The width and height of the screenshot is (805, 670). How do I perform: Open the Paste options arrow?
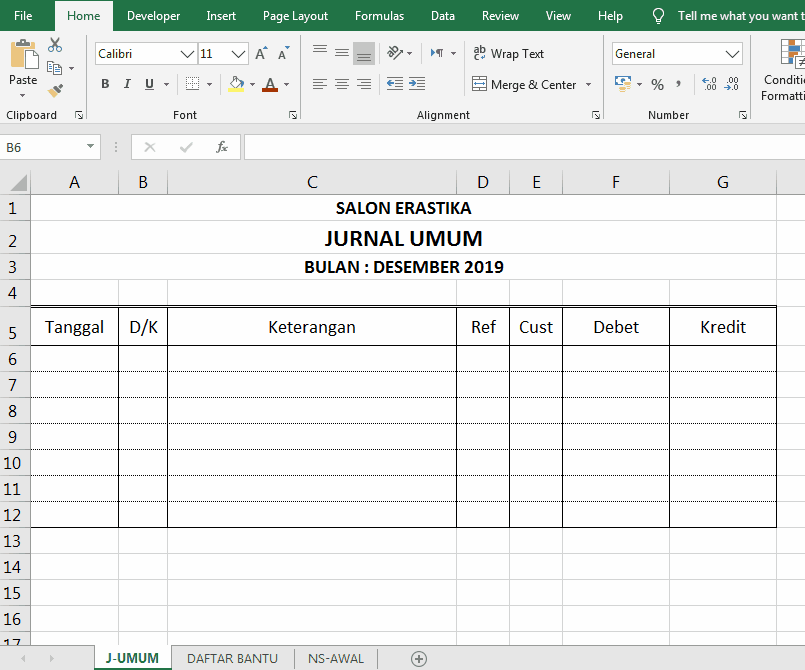pos(23,95)
